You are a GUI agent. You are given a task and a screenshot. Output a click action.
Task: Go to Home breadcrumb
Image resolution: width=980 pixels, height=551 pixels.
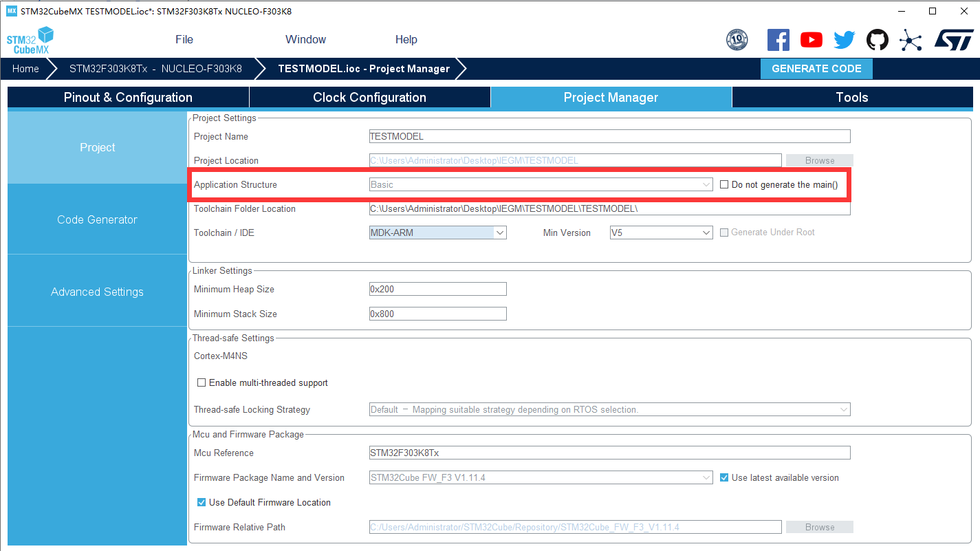point(25,69)
